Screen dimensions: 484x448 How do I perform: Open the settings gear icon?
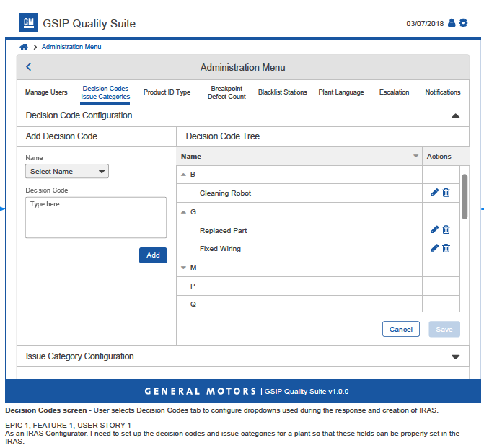463,23
